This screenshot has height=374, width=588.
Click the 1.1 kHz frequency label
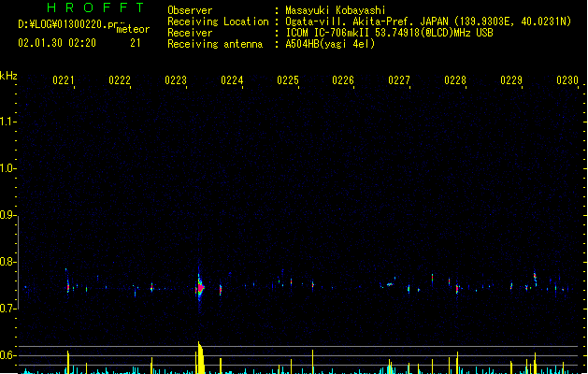(7, 122)
